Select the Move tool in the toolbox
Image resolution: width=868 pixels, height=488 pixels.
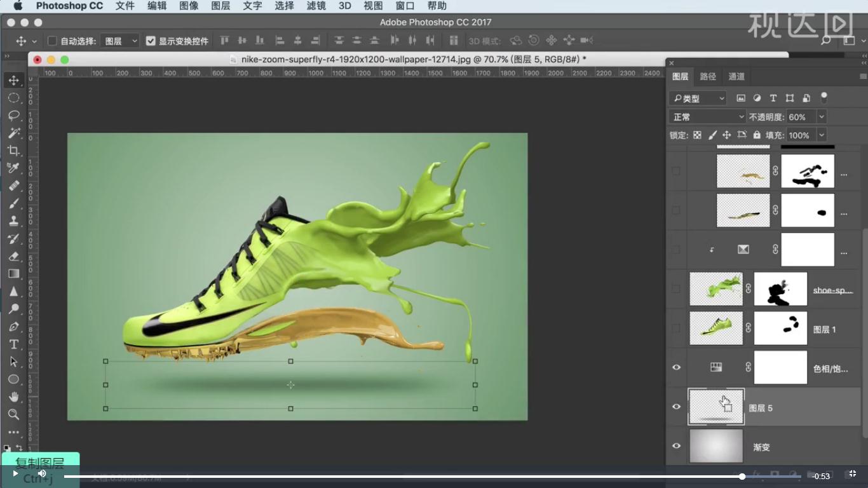[x=13, y=81]
